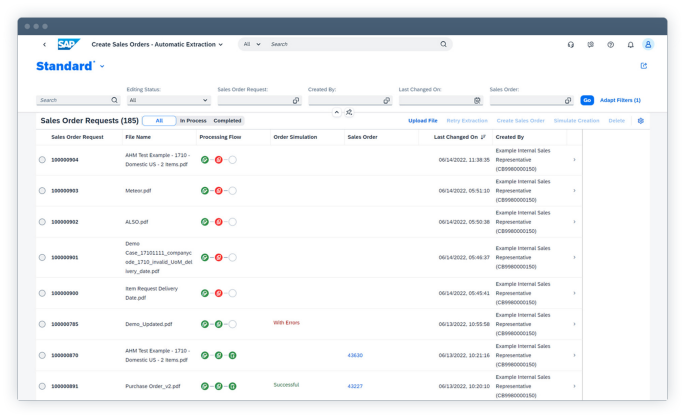Click the share icon beside Standard

click(643, 67)
